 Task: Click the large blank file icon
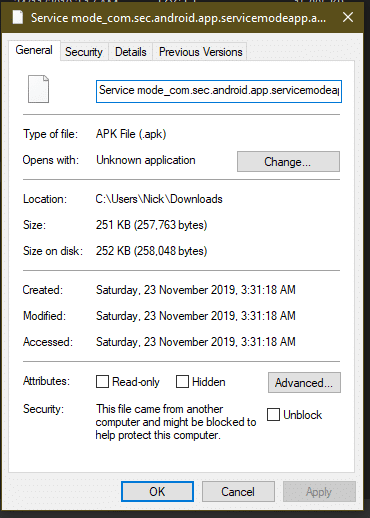click(x=38, y=89)
